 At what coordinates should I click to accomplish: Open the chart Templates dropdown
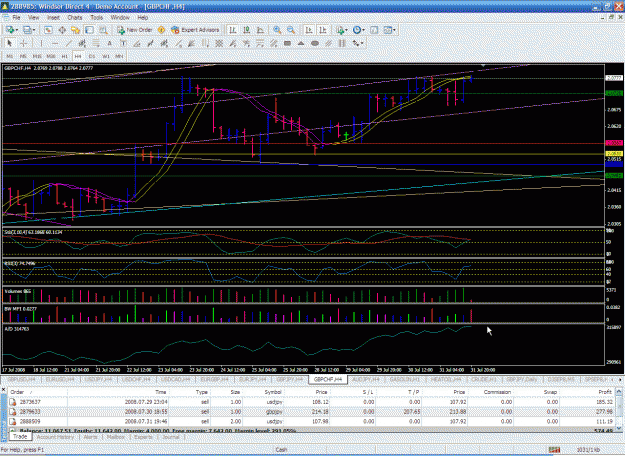click(x=389, y=30)
